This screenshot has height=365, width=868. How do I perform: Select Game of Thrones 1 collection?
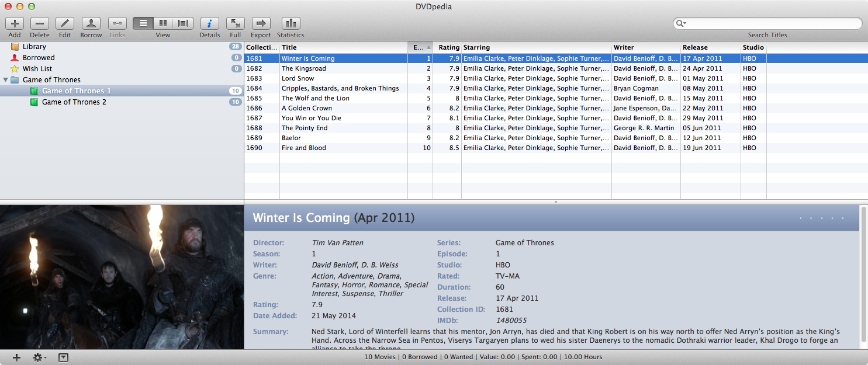point(122,91)
